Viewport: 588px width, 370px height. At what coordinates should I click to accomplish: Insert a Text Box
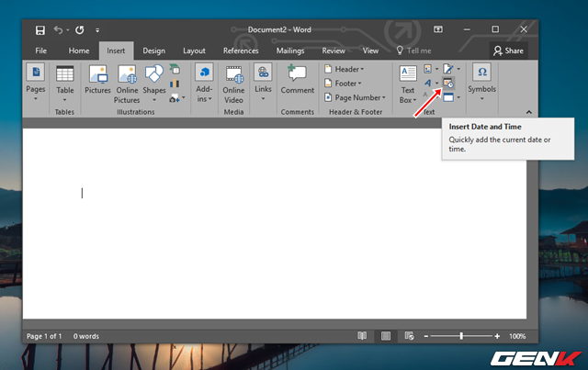pos(408,84)
